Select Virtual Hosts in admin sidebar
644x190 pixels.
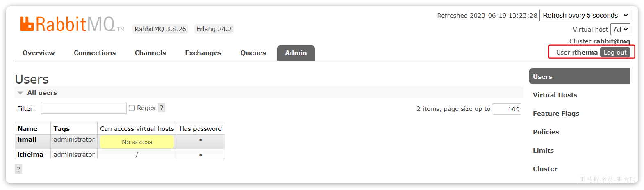[x=555, y=95]
